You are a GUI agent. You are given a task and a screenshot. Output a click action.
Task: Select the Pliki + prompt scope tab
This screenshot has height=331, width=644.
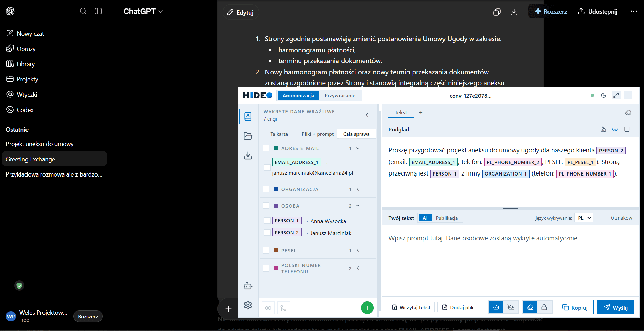click(x=318, y=134)
